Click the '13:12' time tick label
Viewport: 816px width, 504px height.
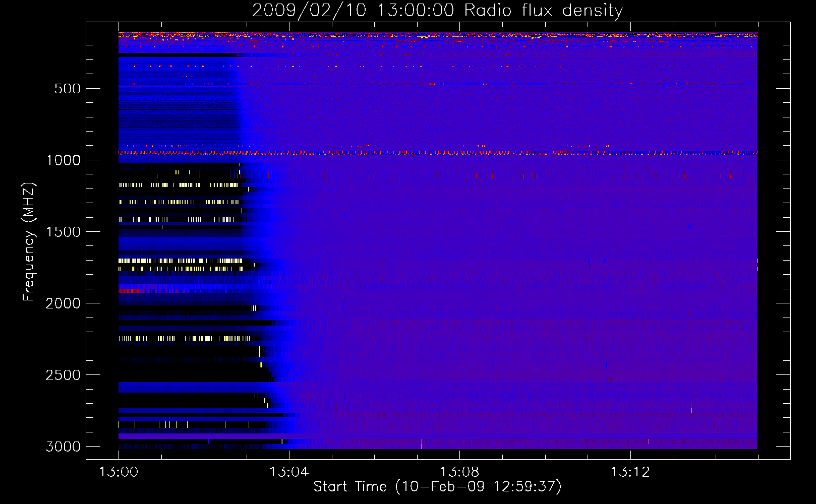point(630,472)
